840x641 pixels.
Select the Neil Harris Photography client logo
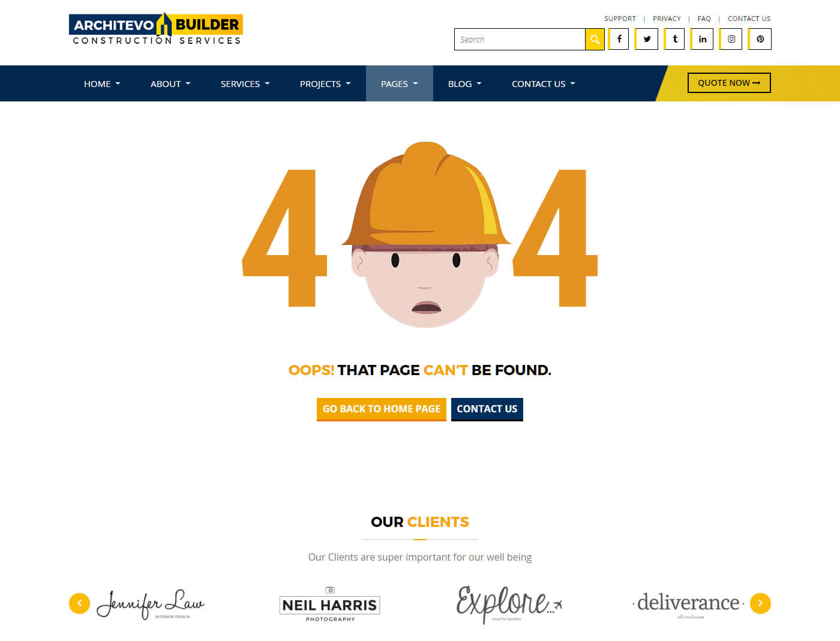pos(329,604)
